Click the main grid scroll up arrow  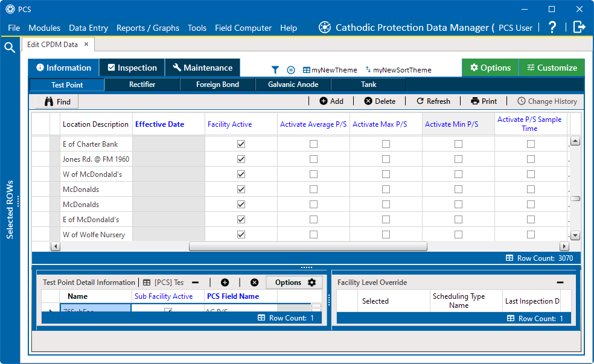point(575,141)
